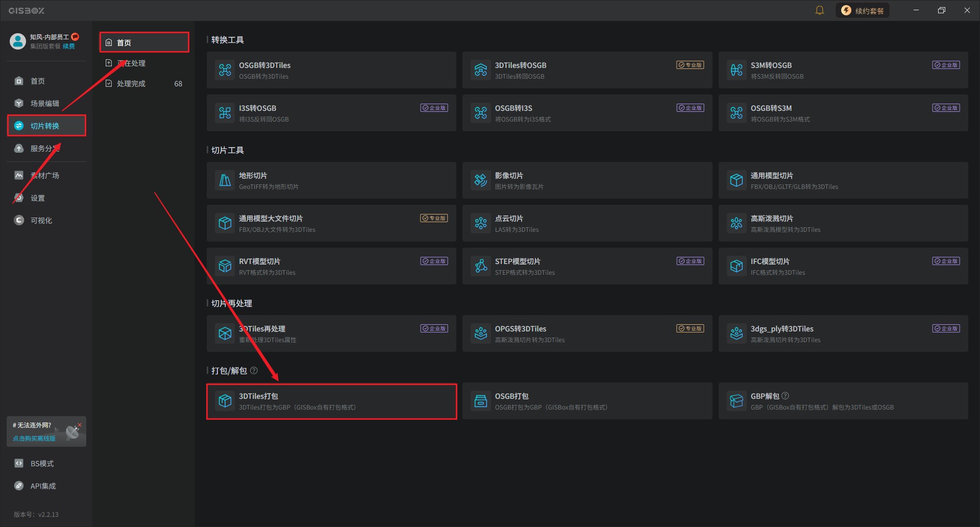Viewport: 980px width, 527px height.
Task: Click the OSGB转S3M tool icon
Action: (737, 113)
